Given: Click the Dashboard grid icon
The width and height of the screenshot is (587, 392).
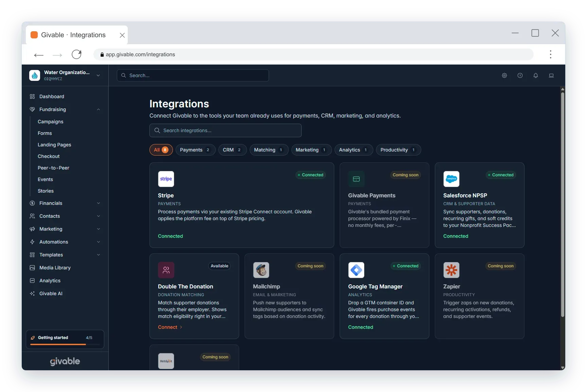Looking at the screenshot, I should [x=32, y=96].
